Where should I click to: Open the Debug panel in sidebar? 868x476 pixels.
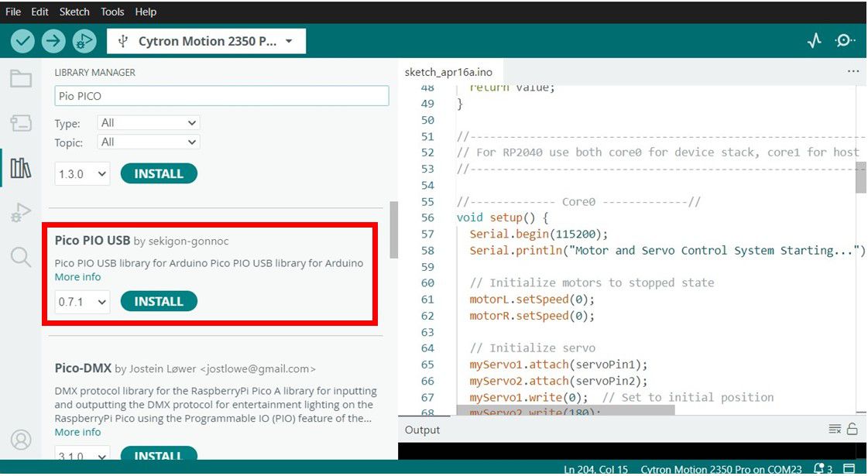tap(21, 213)
